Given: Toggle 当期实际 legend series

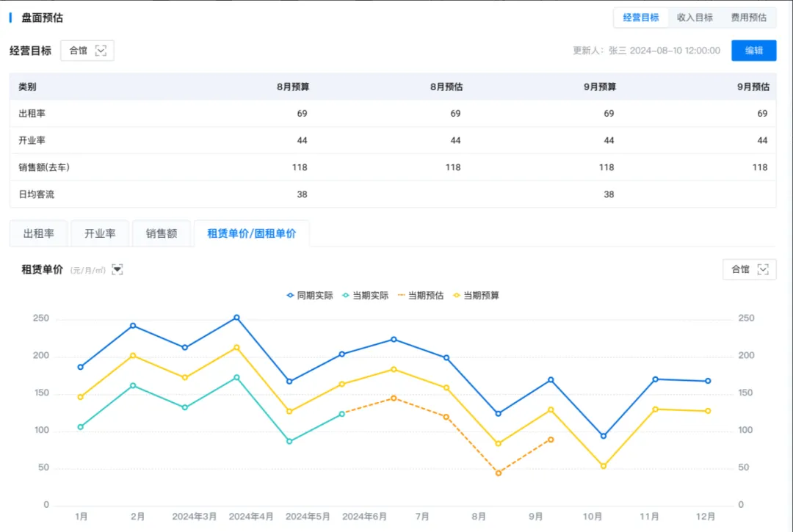Looking at the screenshot, I should click(x=365, y=296).
